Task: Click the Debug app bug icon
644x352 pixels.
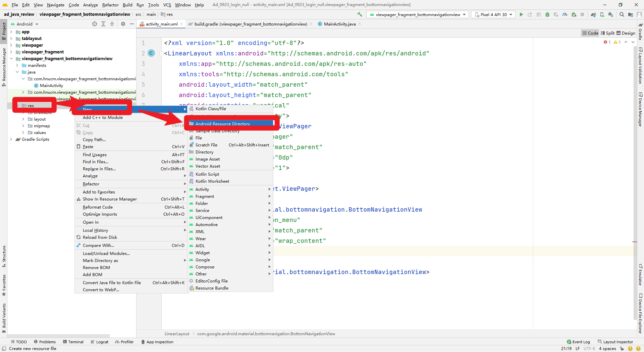Action: click(547, 14)
